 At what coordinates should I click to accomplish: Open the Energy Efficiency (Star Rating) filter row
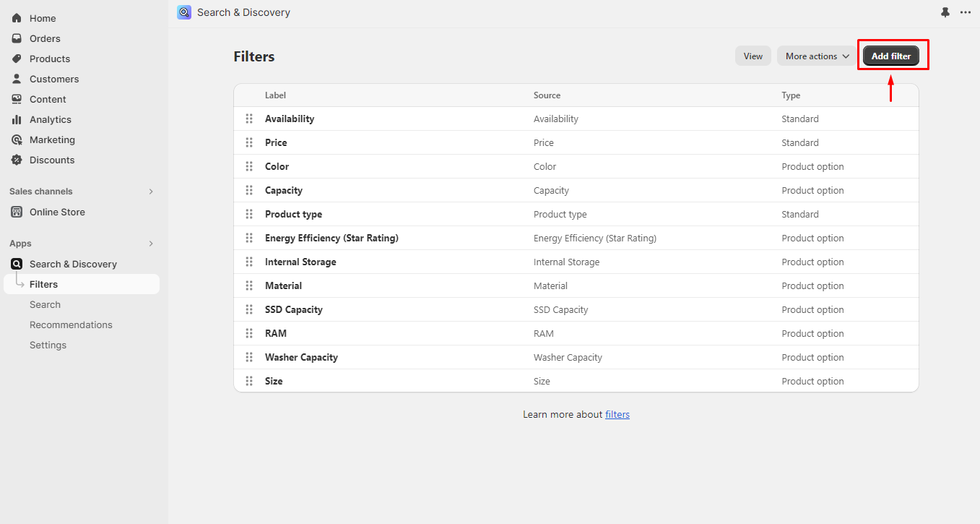[331, 238]
